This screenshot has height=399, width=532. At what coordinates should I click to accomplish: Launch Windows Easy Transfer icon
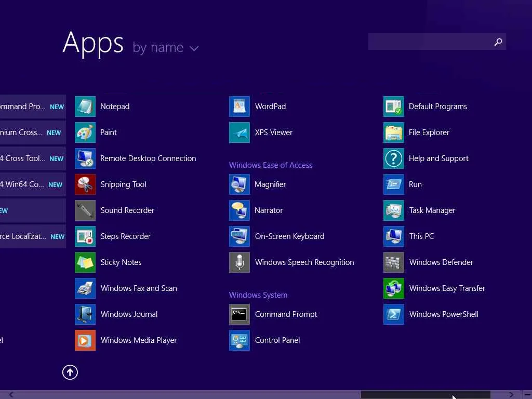coord(394,288)
